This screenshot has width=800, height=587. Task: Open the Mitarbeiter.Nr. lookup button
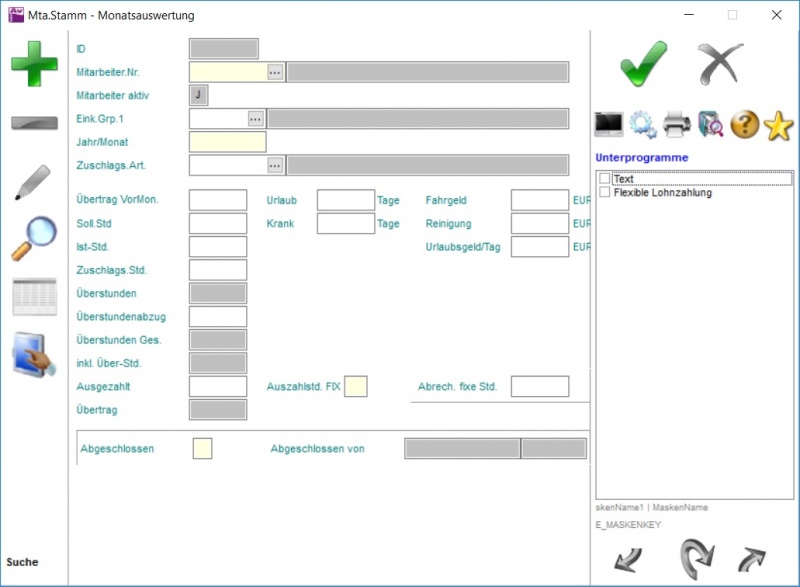coord(275,72)
